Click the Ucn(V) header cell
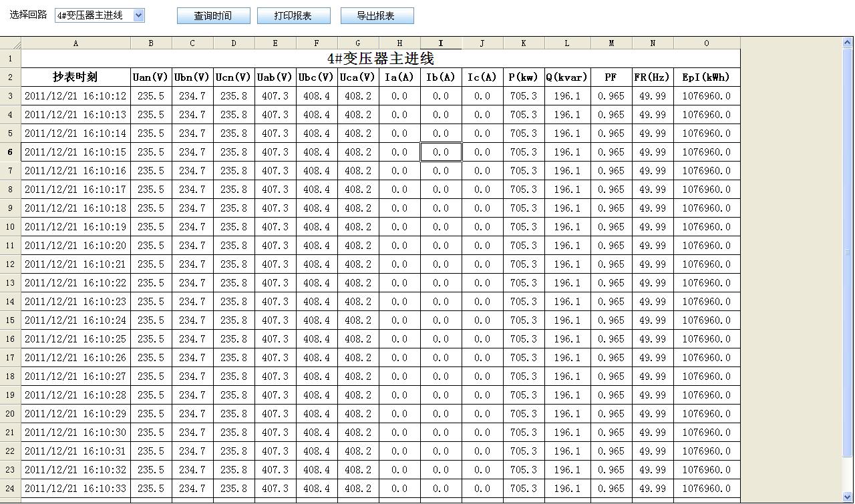This screenshot has width=855, height=504. (234, 77)
